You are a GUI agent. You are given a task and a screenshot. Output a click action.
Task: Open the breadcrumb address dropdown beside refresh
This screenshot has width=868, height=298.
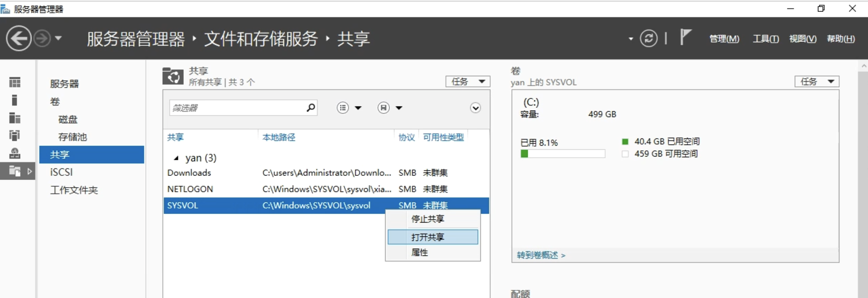[x=631, y=38]
